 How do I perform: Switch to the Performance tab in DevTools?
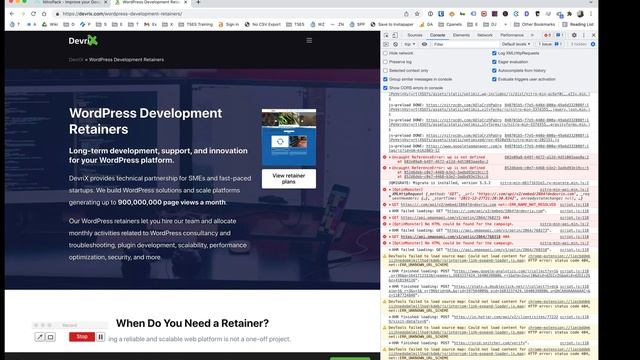point(512,35)
